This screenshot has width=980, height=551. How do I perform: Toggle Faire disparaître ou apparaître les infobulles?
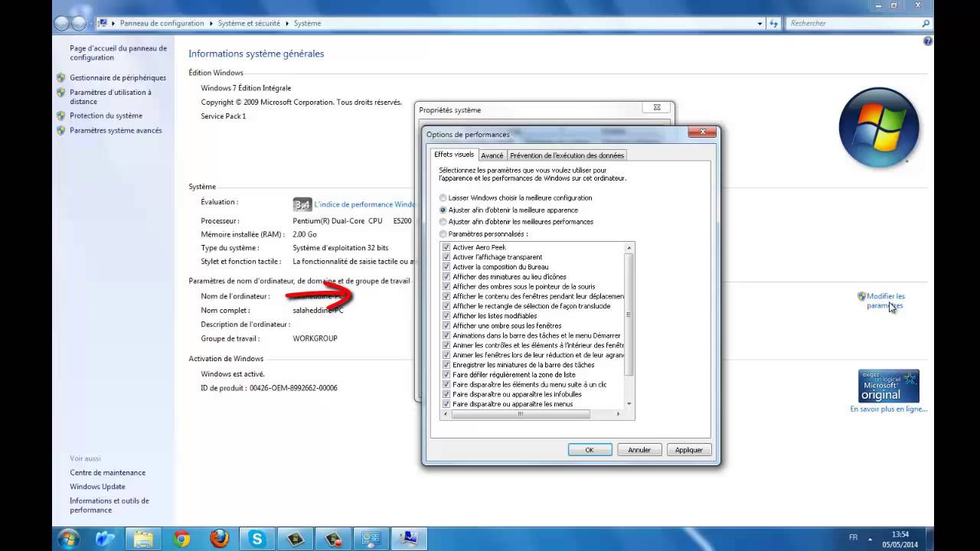446,394
